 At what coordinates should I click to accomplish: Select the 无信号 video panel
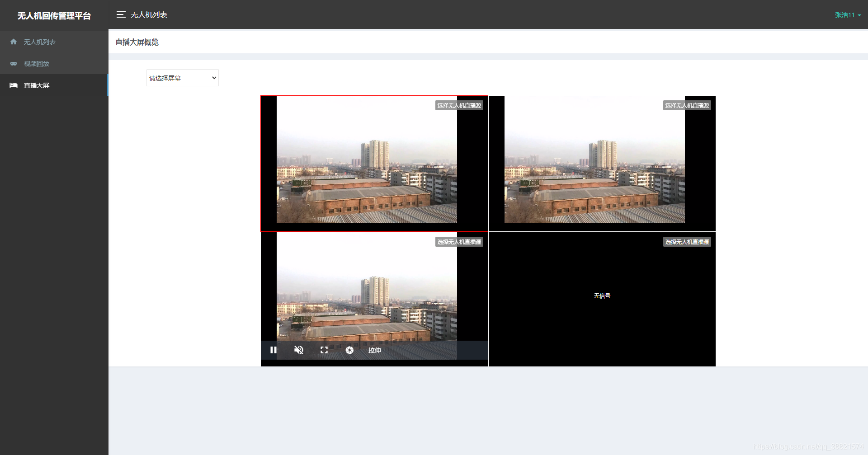click(602, 299)
